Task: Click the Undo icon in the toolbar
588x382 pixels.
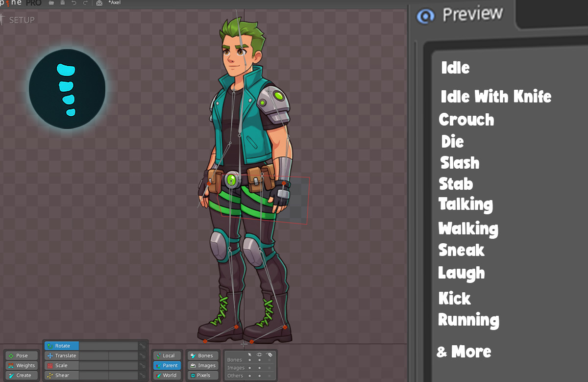Action: tap(74, 2)
